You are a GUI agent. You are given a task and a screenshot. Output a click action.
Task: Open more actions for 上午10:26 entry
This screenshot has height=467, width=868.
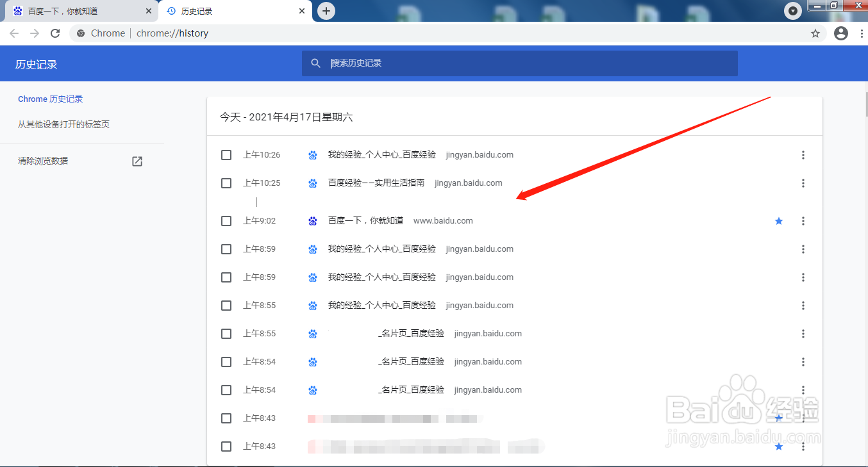point(803,155)
